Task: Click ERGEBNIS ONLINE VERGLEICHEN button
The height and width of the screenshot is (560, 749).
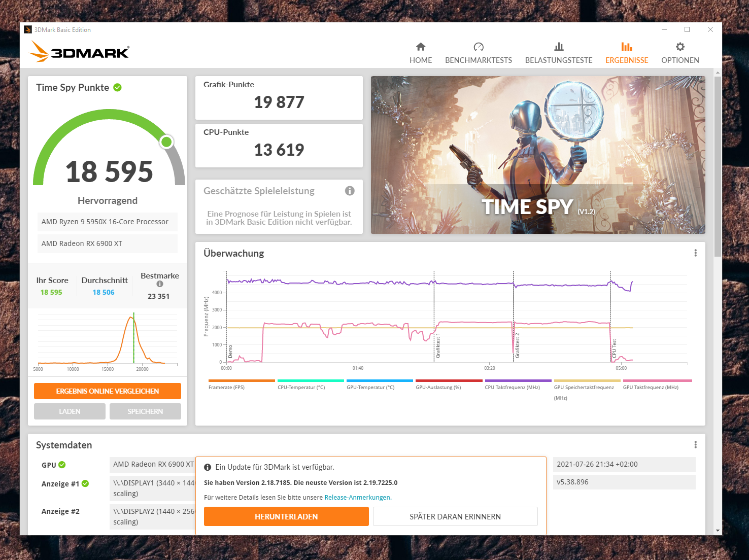Action: [108, 391]
